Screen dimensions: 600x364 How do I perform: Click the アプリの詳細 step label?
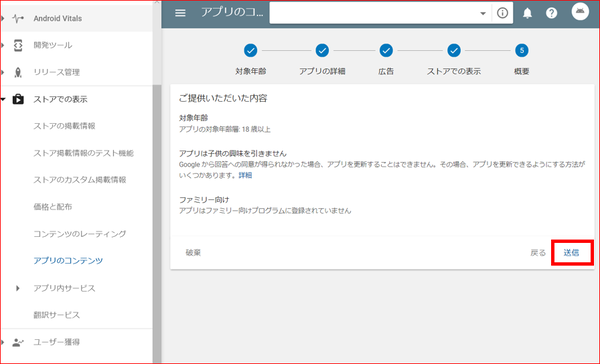tap(322, 71)
